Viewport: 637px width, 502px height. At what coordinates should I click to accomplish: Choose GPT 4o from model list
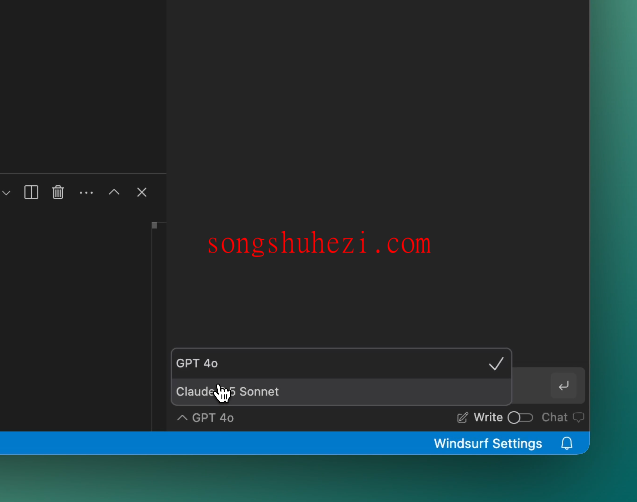point(341,364)
